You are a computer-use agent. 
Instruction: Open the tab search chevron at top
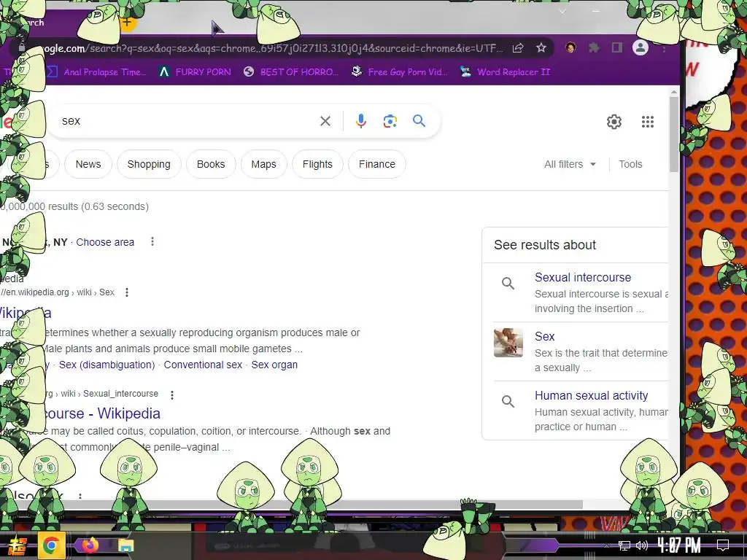click(x=562, y=10)
